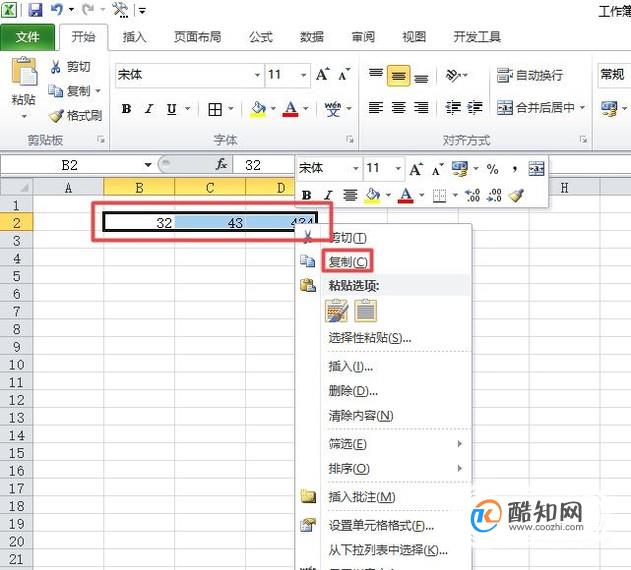Image resolution: width=631 pixels, height=570 pixels.
Task: Open the ribbon 宋体 font name dropdown
Action: 257,75
